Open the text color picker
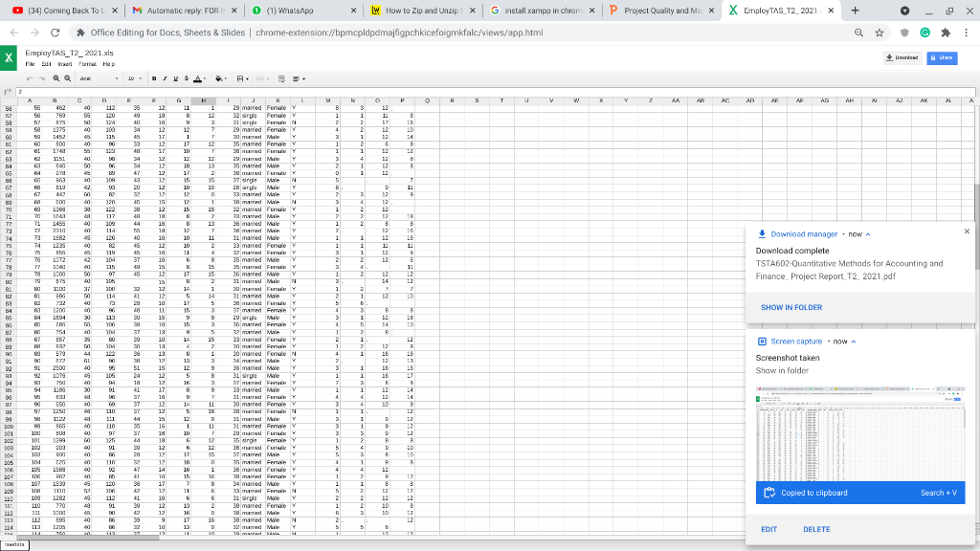The width and height of the screenshot is (980, 551). [x=199, y=78]
